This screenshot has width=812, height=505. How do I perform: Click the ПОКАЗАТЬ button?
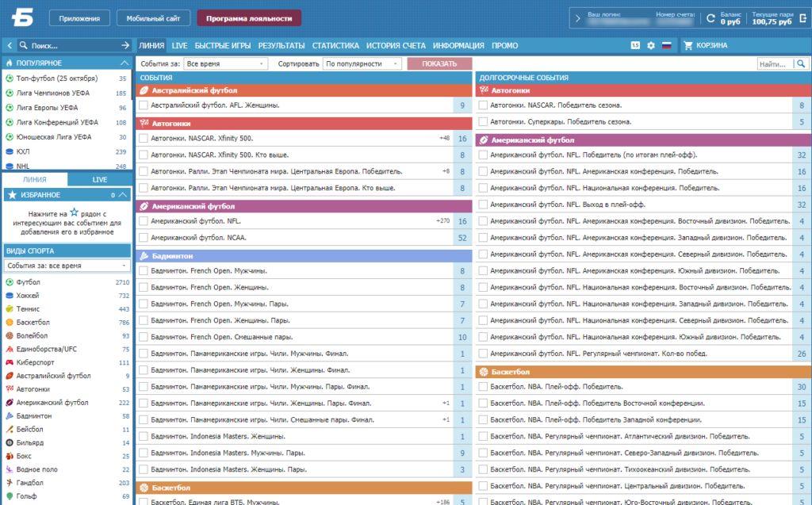click(439, 63)
